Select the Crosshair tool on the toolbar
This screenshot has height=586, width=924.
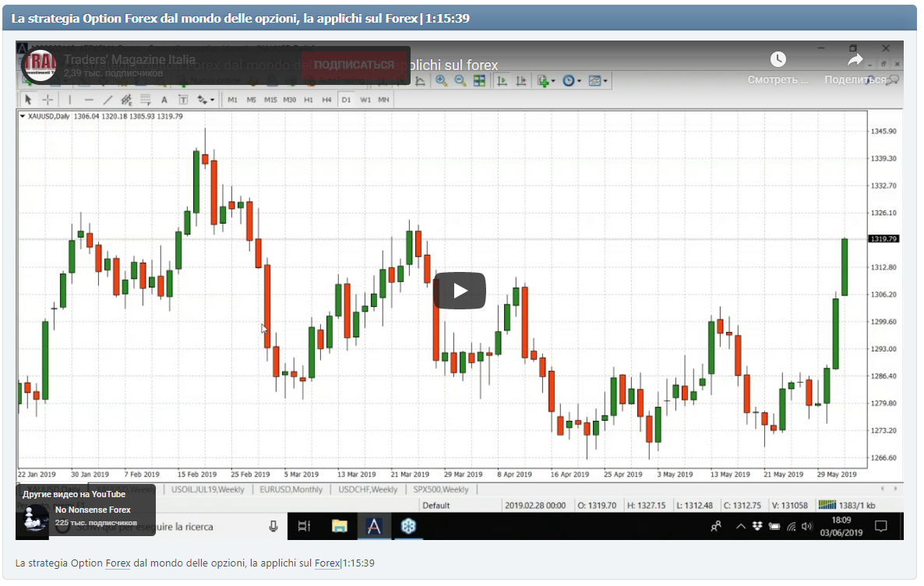pyautogui.click(x=48, y=99)
